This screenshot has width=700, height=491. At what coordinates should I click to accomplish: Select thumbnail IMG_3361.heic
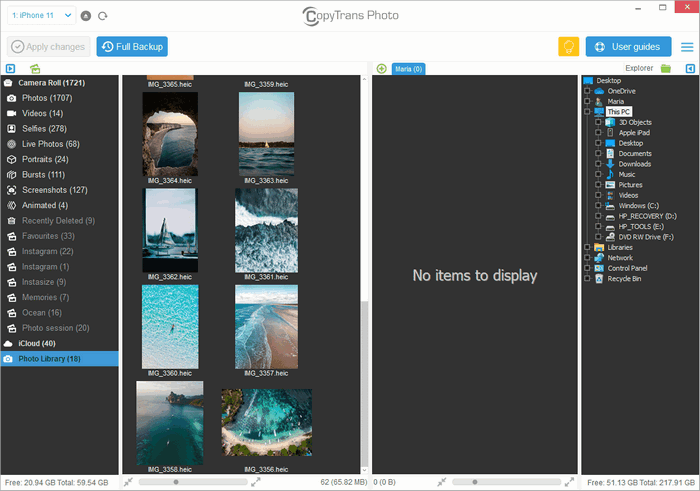[x=267, y=230]
